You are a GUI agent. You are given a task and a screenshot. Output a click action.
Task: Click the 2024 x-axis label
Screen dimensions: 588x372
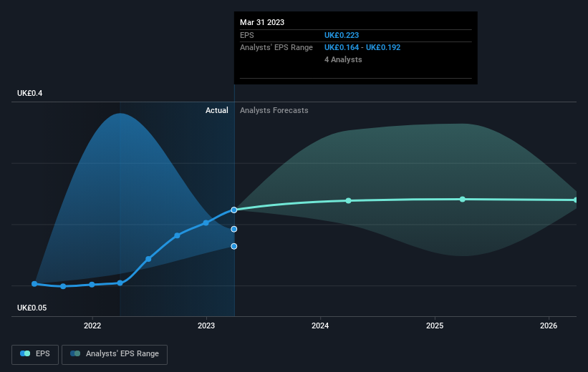click(320, 325)
